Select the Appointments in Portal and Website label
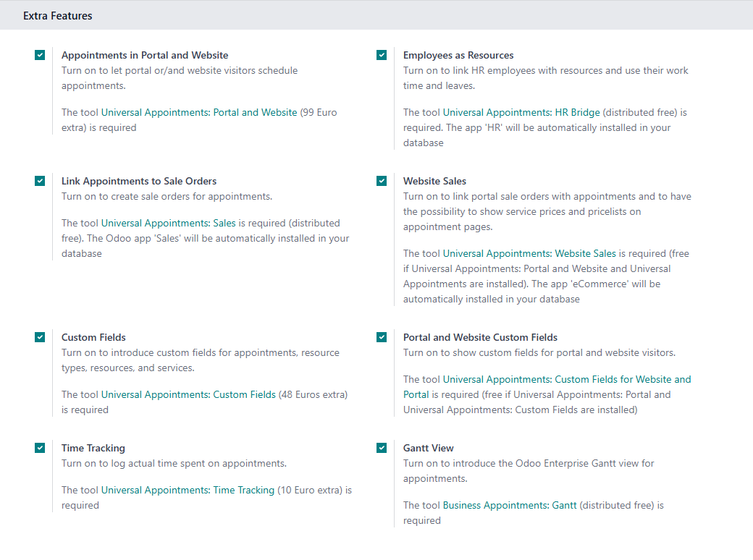The width and height of the screenshot is (753, 560). (x=145, y=55)
